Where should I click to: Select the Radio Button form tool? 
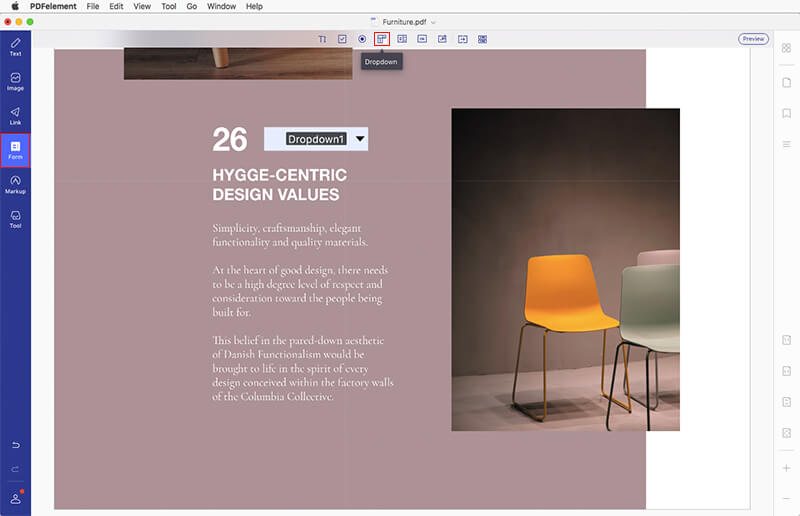pyautogui.click(x=362, y=39)
